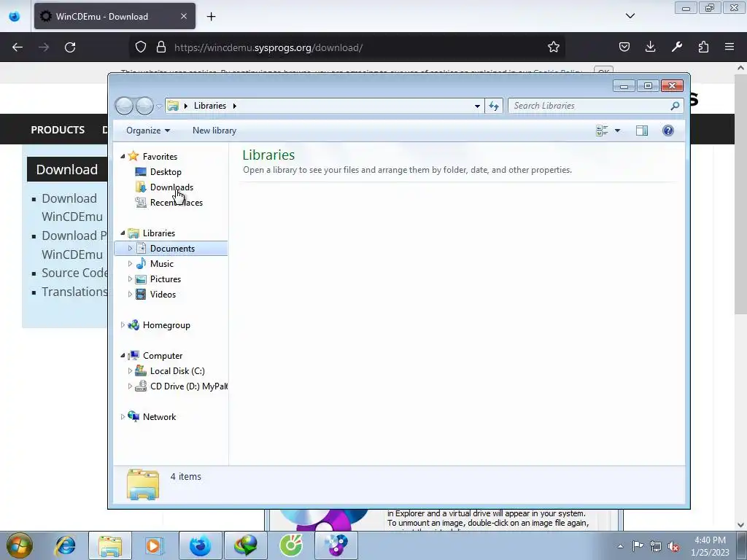Show site security lock information
Screen dimensions: 747x560
click(161, 47)
